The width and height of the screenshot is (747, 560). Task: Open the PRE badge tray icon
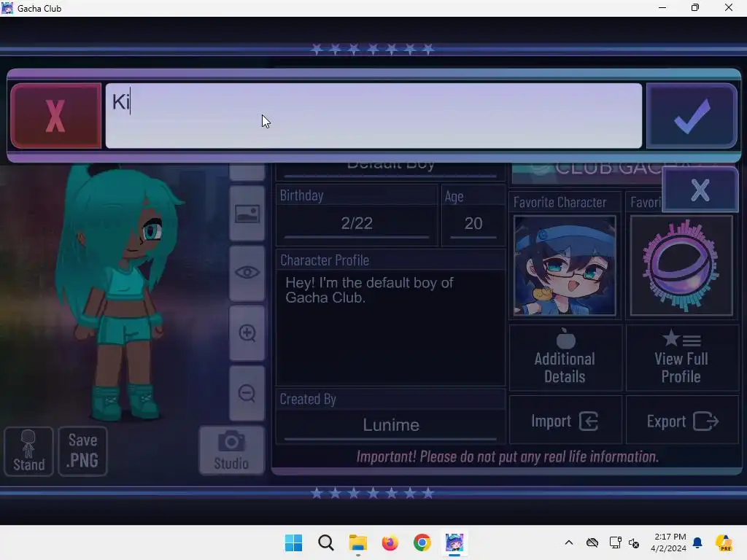(724, 542)
